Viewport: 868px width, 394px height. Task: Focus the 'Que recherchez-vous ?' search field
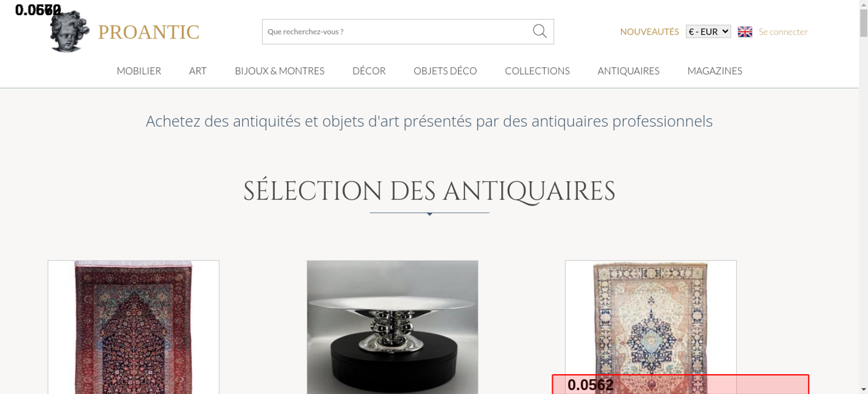pos(397,32)
